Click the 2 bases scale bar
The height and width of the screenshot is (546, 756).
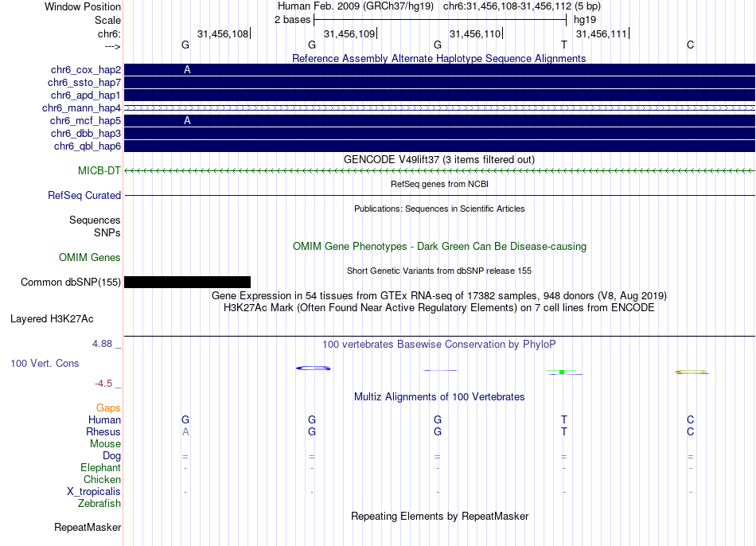click(440, 20)
